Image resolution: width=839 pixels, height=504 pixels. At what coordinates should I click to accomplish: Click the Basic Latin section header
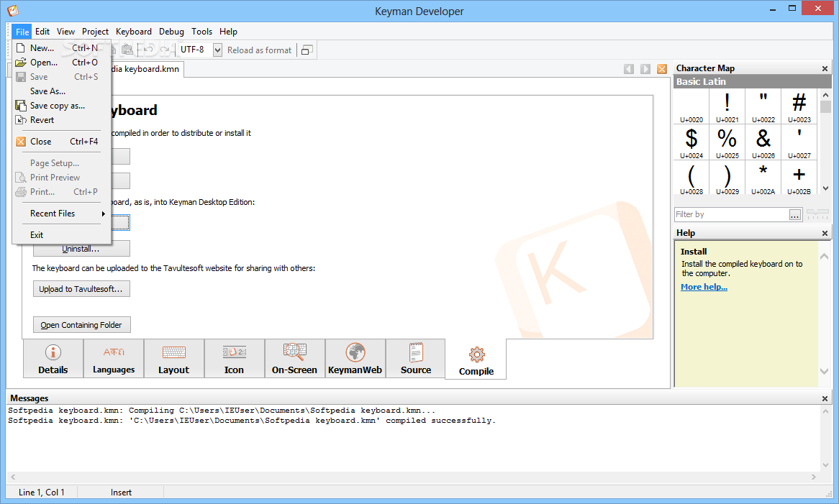point(753,82)
